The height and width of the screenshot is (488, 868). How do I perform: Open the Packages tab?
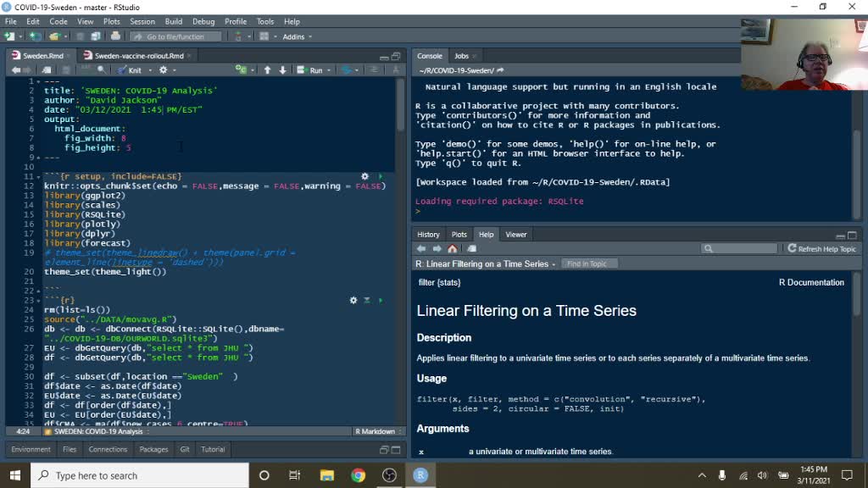(153, 449)
